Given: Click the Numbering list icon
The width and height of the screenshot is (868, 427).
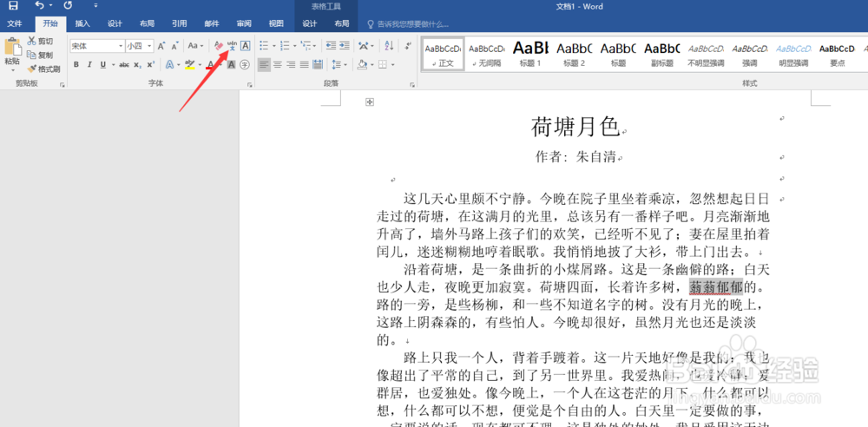Looking at the screenshot, I should [285, 45].
